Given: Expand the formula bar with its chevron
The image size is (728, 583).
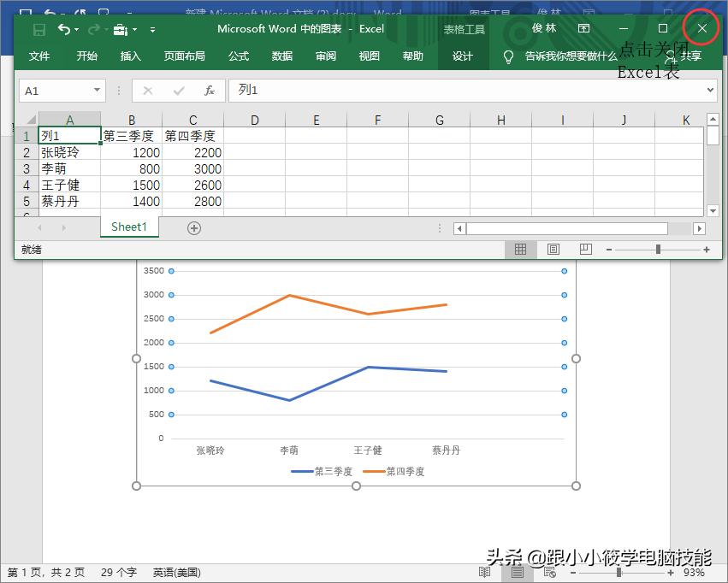Looking at the screenshot, I should (x=711, y=91).
